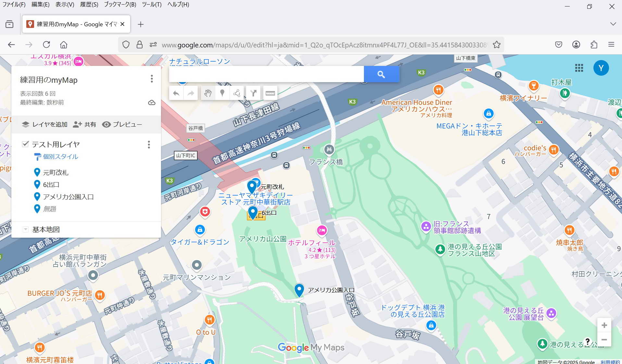
Task: Click レイヤを追加 button
Action: pos(45,124)
